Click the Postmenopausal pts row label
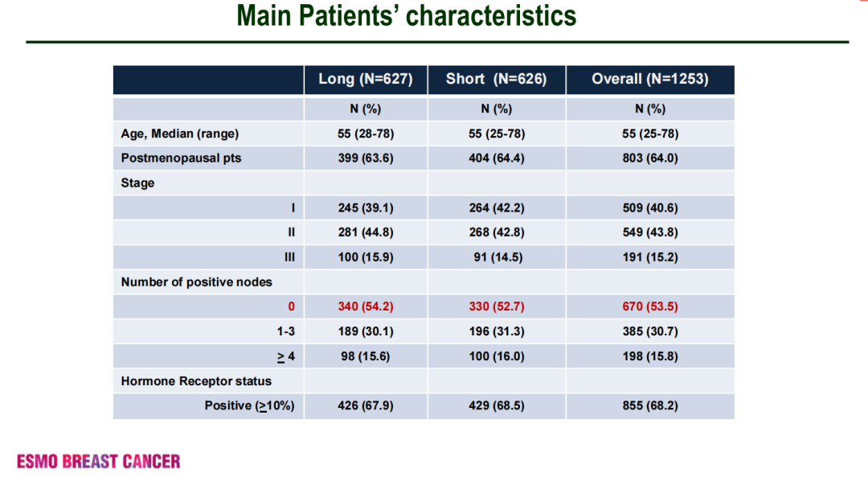Image resolution: width=868 pixels, height=485 pixels. click(182, 158)
